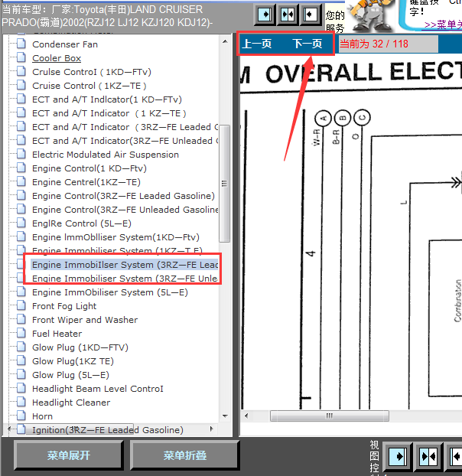This screenshot has height=476, width=462.
Task: Open Glow Plug (1KD-FTV) entry
Action: click(x=80, y=347)
